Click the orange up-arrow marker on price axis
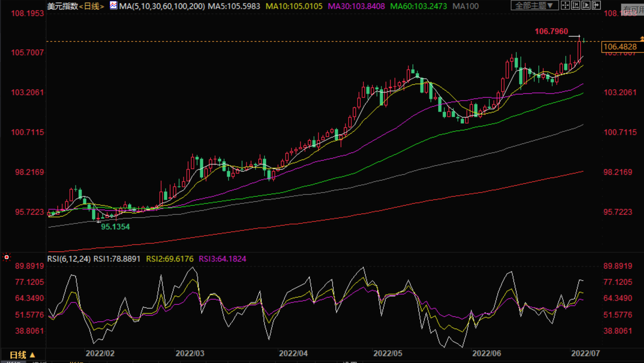644x363 pixels. pos(641,39)
